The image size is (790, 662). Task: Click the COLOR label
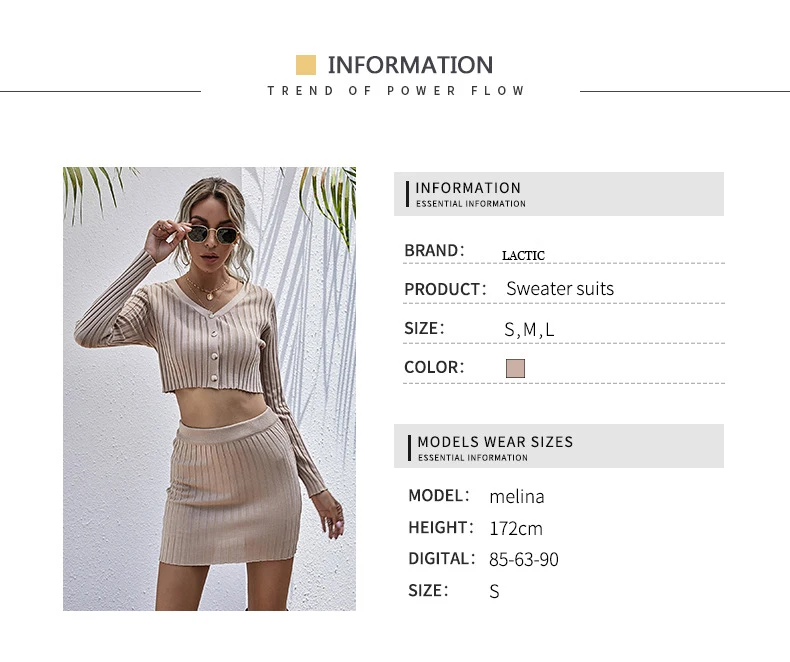434,367
